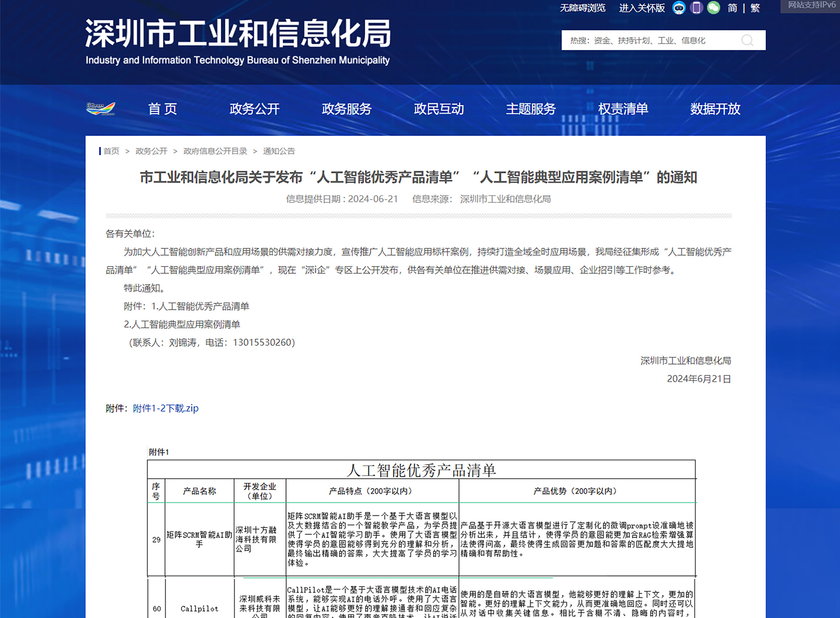The width and height of the screenshot is (840, 618).
Task: Click the search magnifier icon
Action: [747, 40]
